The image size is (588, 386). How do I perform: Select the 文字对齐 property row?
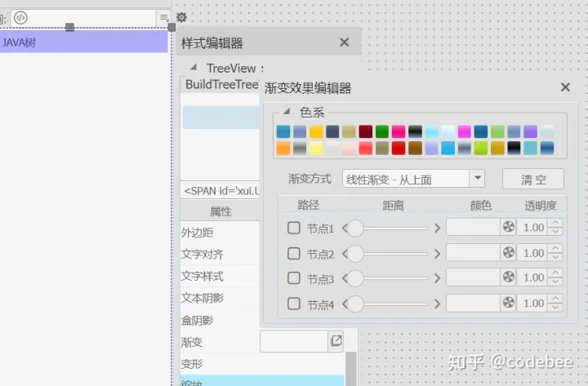(219, 255)
